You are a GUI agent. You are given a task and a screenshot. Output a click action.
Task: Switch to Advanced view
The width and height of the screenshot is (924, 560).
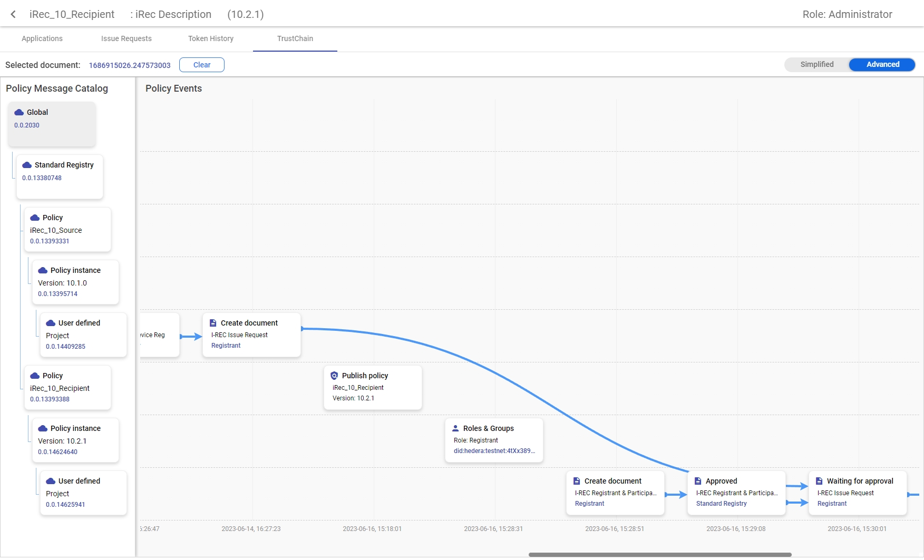pyautogui.click(x=882, y=64)
